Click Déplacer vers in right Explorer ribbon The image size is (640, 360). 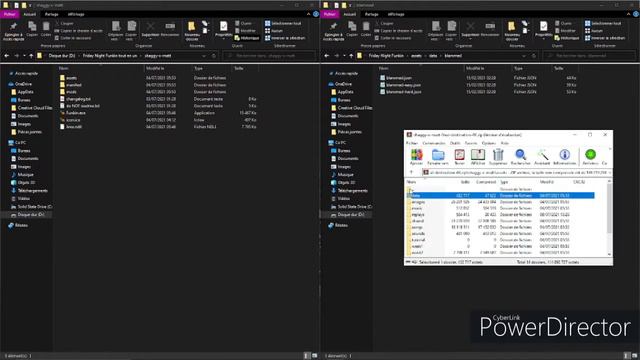436,31
